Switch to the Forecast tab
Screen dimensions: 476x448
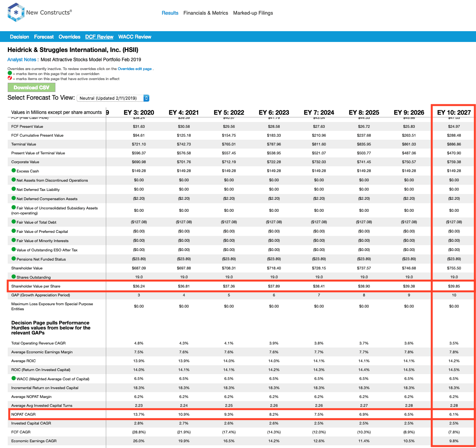(44, 37)
